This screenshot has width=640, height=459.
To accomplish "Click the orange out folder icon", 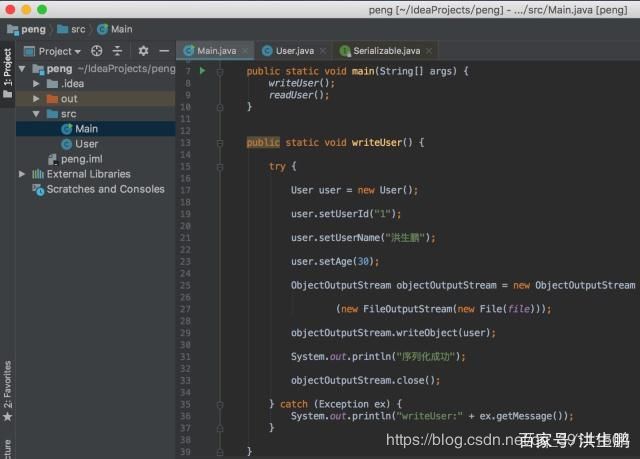I will (52, 99).
